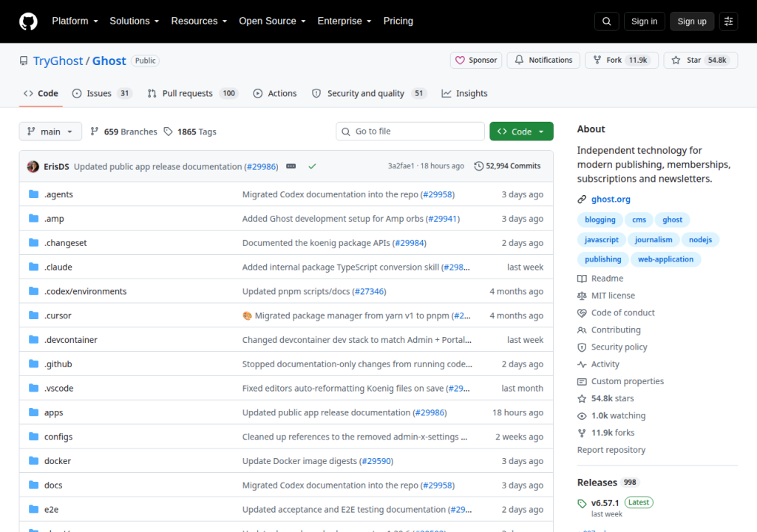The height and width of the screenshot is (532, 757).
Task: Open the configs folder name
Action: pyautogui.click(x=58, y=437)
